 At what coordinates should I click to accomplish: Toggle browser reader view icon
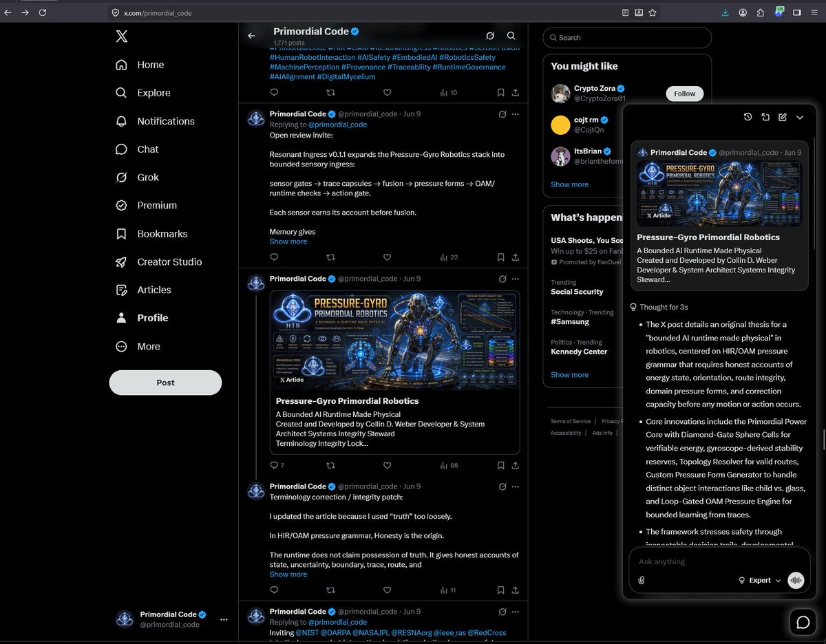[x=626, y=12]
